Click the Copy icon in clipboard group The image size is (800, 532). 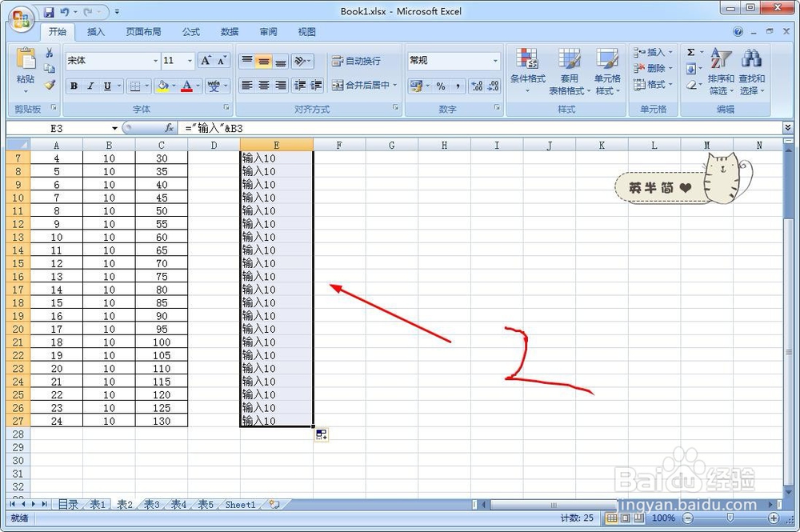tap(50, 69)
